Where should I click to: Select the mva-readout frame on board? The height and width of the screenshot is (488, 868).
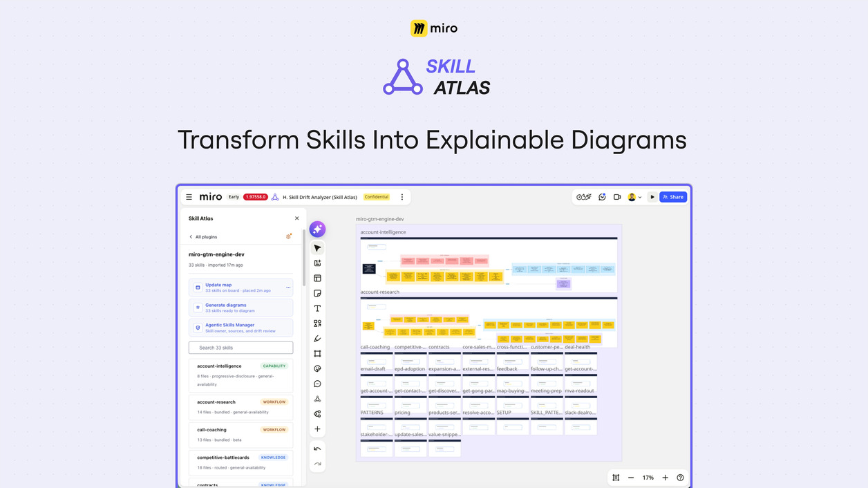tap(581, 404)
